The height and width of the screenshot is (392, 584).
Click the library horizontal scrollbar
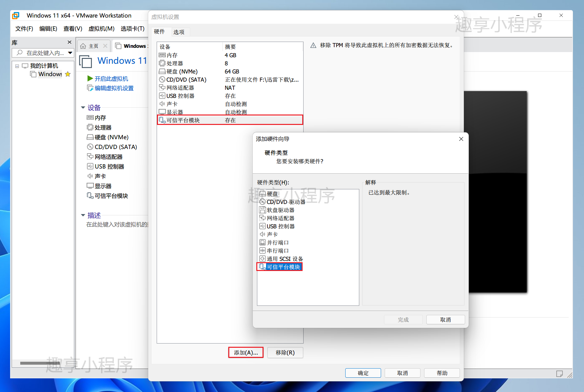[40, 363]
